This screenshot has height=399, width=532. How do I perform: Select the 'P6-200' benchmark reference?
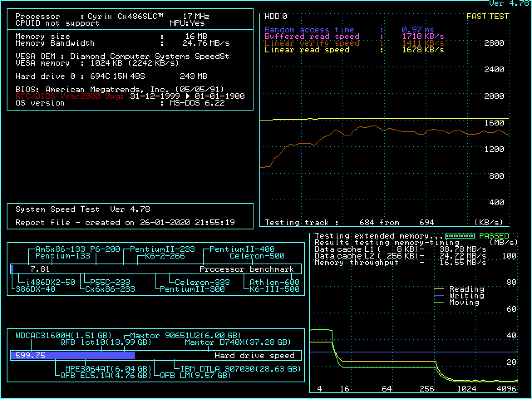(105, 249)
